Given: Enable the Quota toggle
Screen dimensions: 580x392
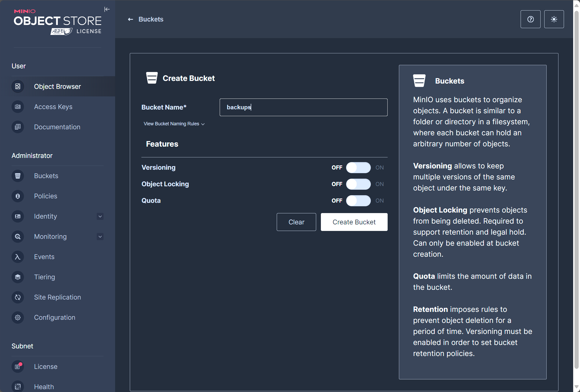Looking at the screenshot, I should coord(358,201).
